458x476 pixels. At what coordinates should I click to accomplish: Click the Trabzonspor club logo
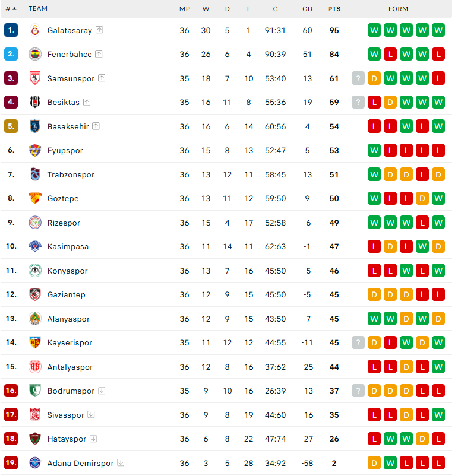pyautogui.click(x=35, y=174)
